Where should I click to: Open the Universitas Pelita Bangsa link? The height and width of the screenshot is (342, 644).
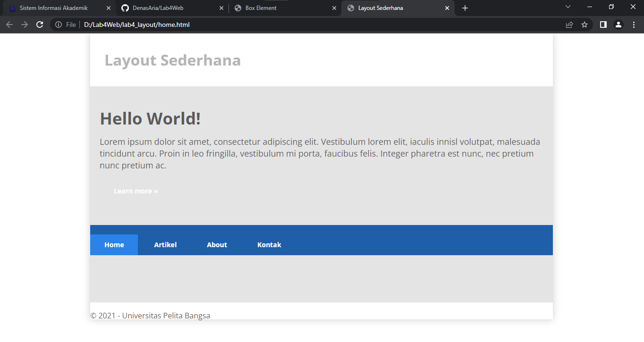[x=166, y=315]
